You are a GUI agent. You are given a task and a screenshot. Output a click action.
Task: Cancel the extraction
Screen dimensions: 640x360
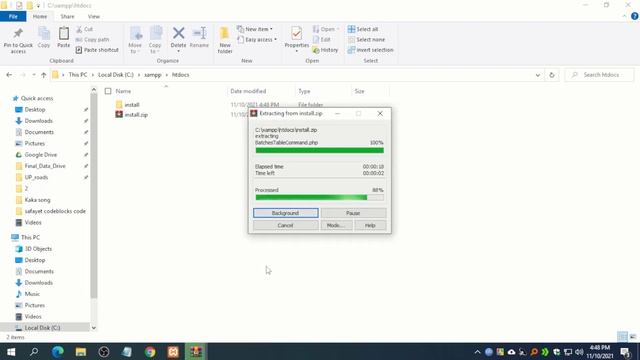[x=285, y=225]
